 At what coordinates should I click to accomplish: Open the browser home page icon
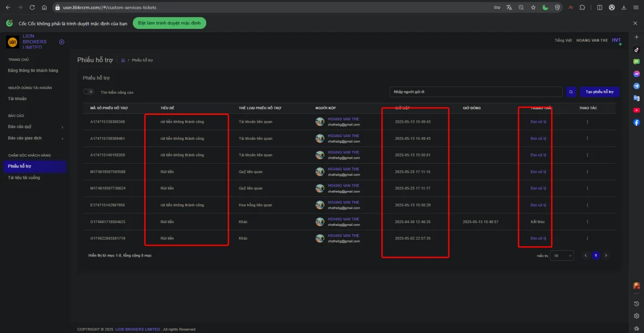pos(44,7)
